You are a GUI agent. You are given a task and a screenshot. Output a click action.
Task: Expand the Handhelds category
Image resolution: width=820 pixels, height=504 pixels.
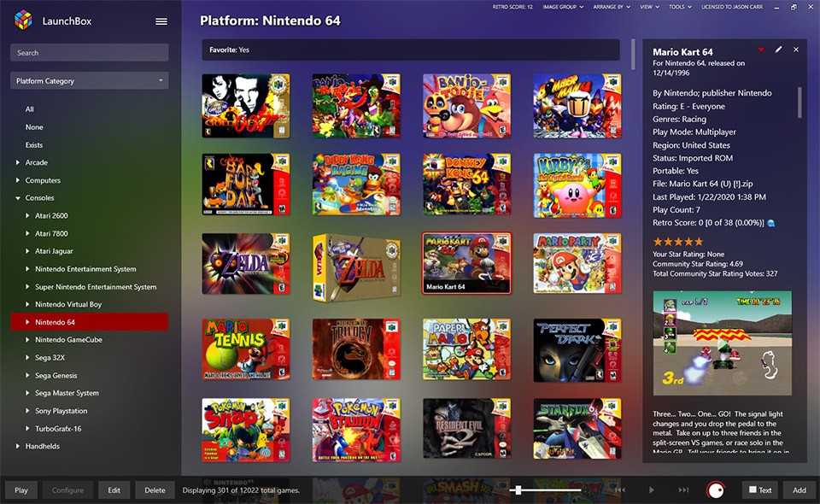[x=20, y=446]
